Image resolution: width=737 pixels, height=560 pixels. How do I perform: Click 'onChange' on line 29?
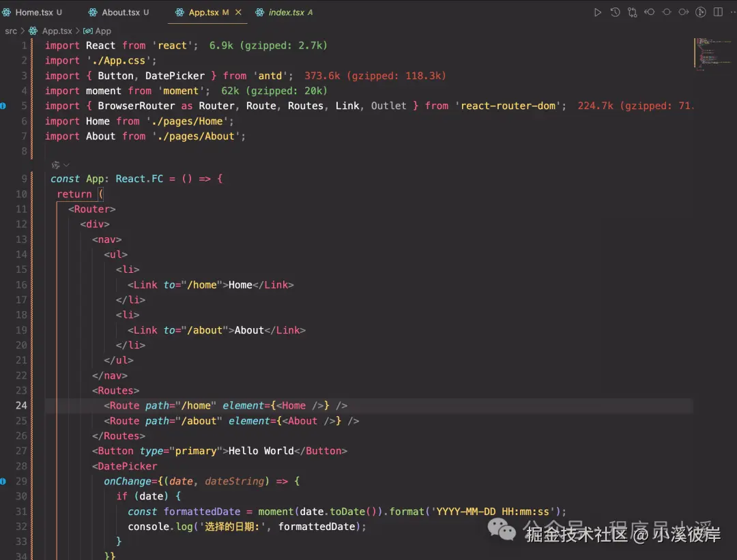click(128, 481)
